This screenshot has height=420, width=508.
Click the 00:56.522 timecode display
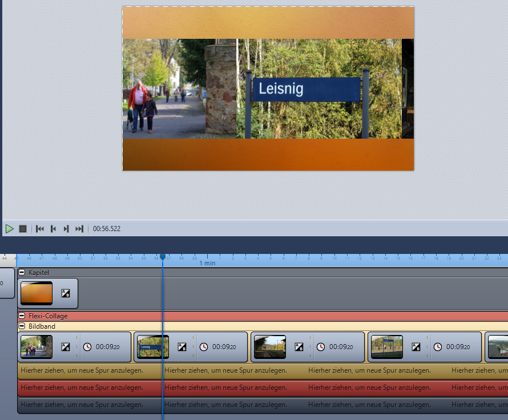coord(107,229)
